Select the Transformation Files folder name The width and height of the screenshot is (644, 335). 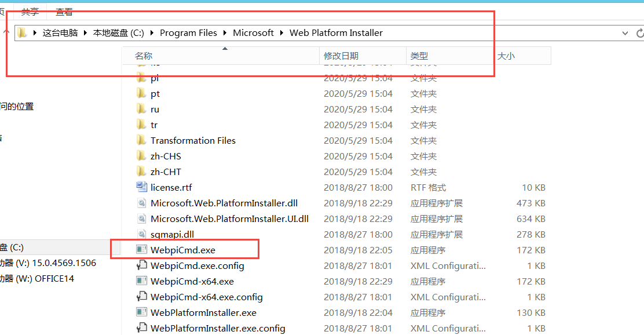coord(193,141)
